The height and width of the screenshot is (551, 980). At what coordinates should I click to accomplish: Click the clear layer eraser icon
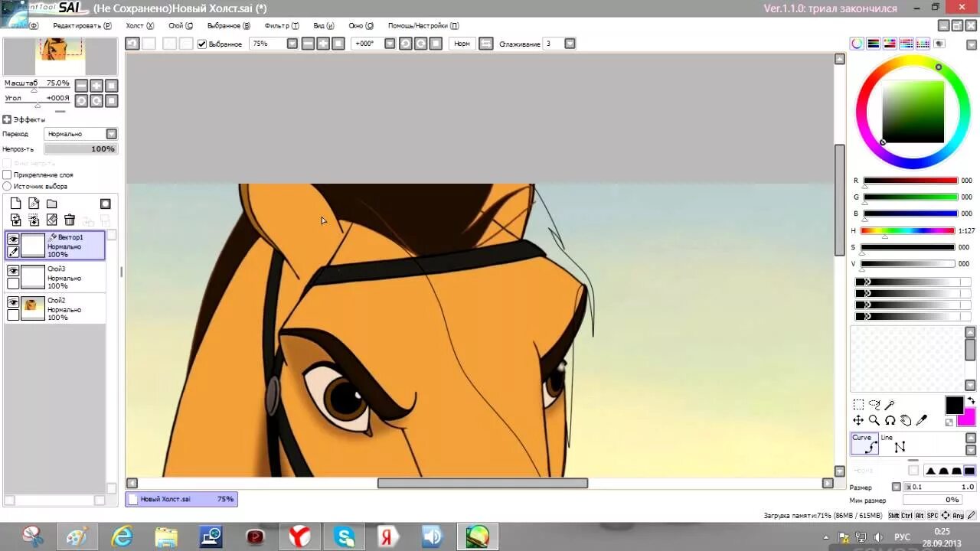(51, 220)
